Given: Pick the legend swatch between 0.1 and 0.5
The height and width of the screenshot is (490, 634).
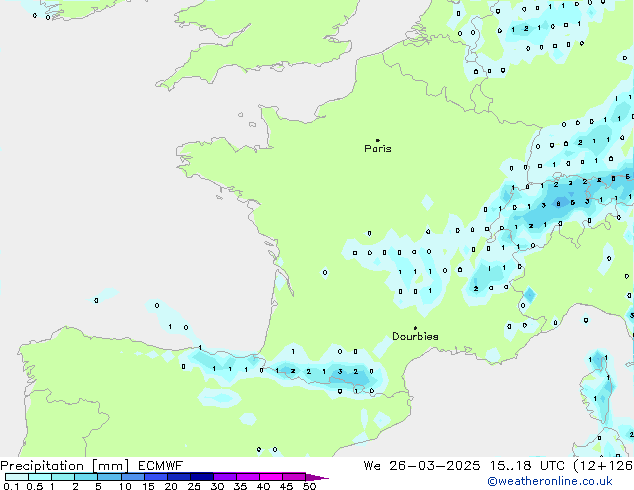Looking at the screenshot, I should (17, 477).
